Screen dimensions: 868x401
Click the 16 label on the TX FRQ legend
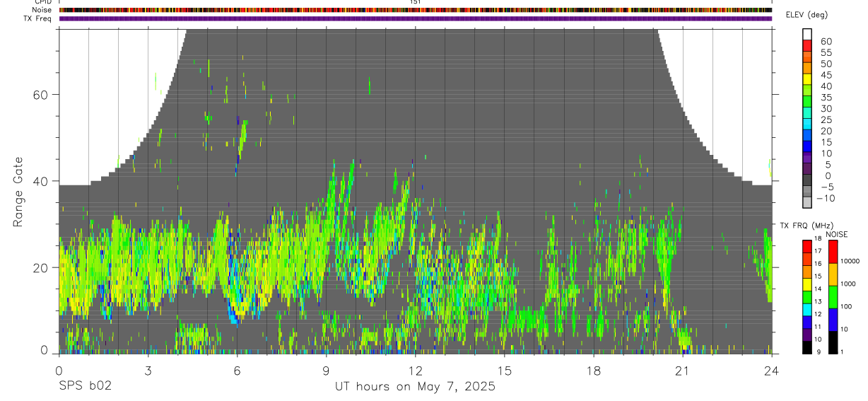[819, 264]
